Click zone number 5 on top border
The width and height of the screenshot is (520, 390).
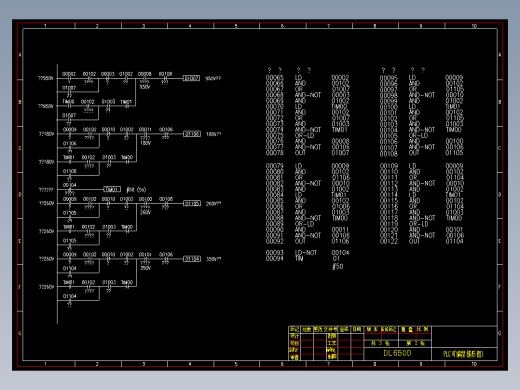pos(236,26)
